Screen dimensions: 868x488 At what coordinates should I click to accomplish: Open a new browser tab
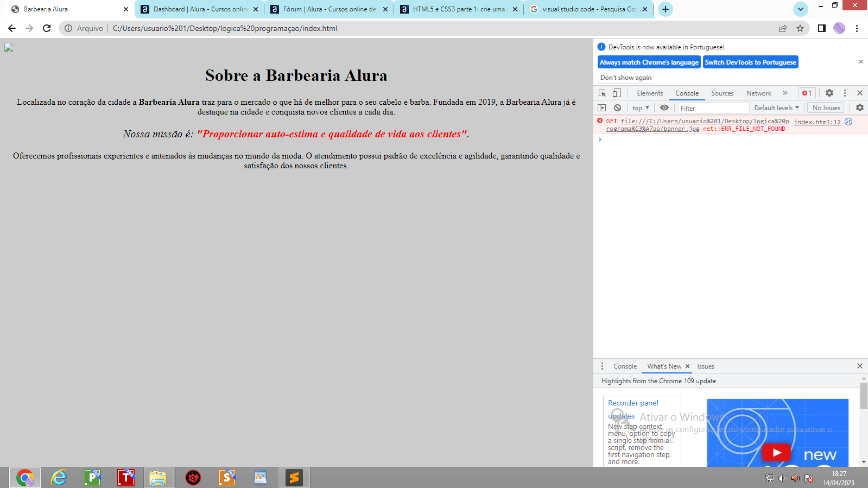click(665, 9)
